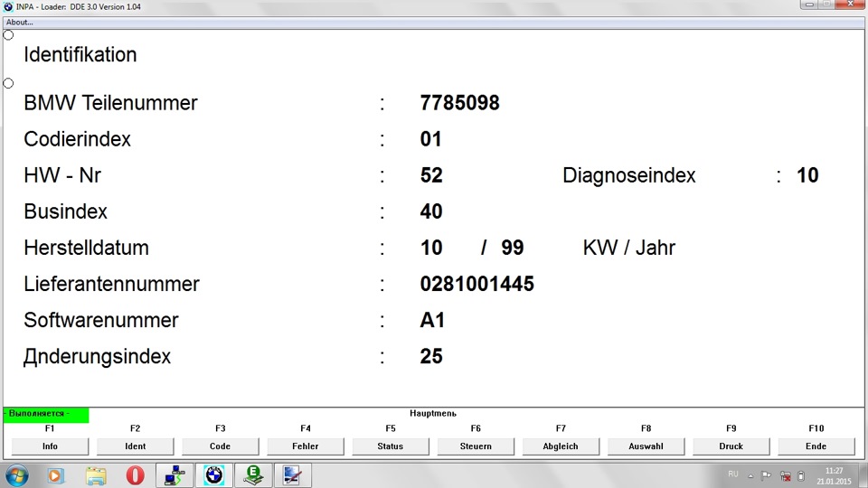Open the monitor with pen taskbar app
868x488 pixels.
coord(293,475)
